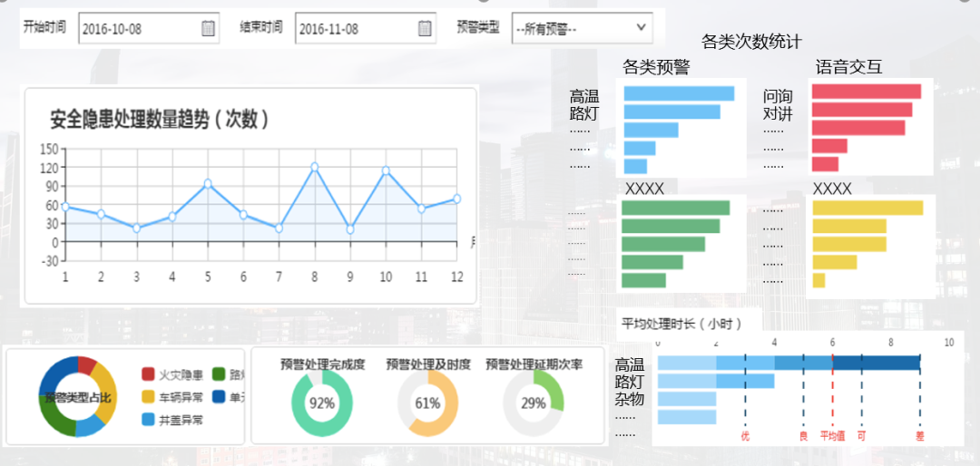Click the line chart point at month 8
Viewport: 980px width, 466px height.
(x=315, y=167)
